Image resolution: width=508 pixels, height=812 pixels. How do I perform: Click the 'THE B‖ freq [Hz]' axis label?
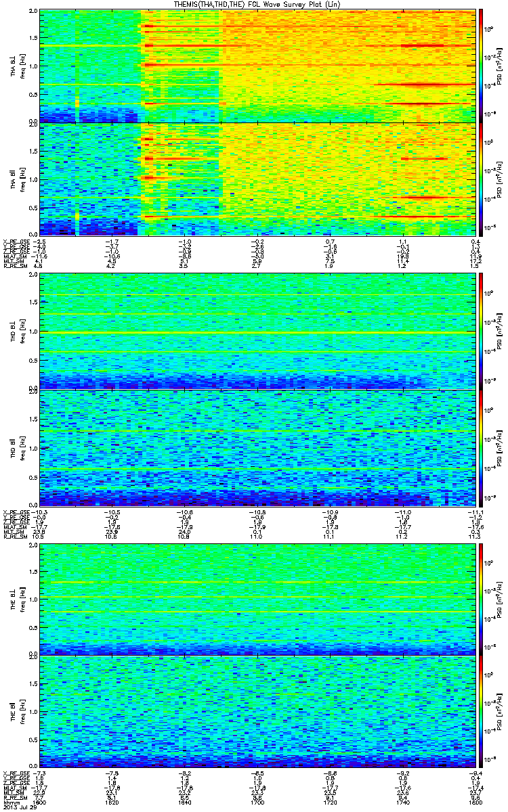[17, 712]
